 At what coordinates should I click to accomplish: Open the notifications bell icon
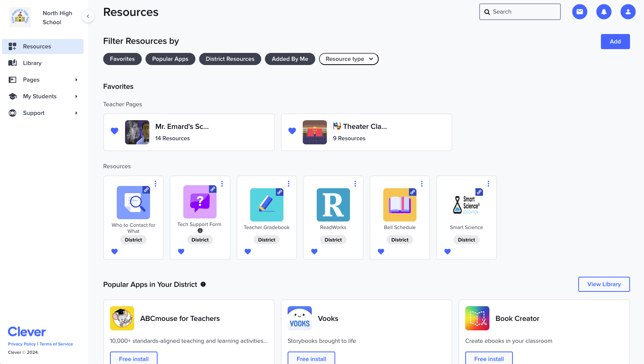tap(604, 12)
